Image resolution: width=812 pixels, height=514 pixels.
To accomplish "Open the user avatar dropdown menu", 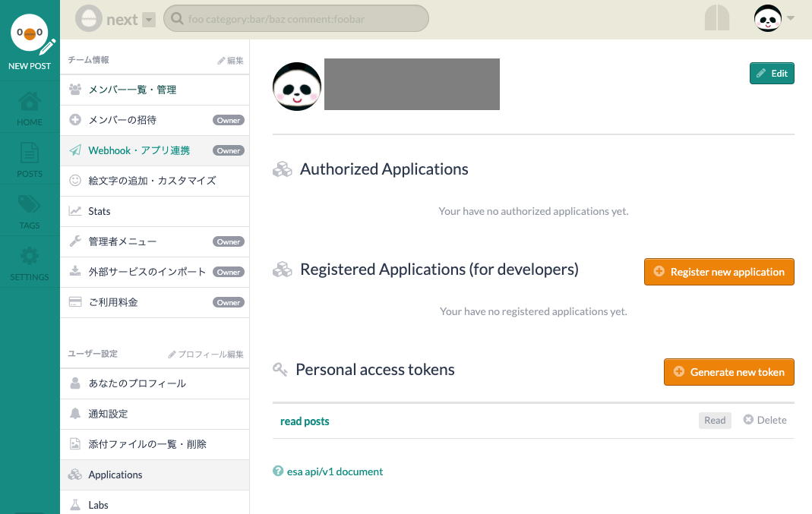I will pos(773,19).
